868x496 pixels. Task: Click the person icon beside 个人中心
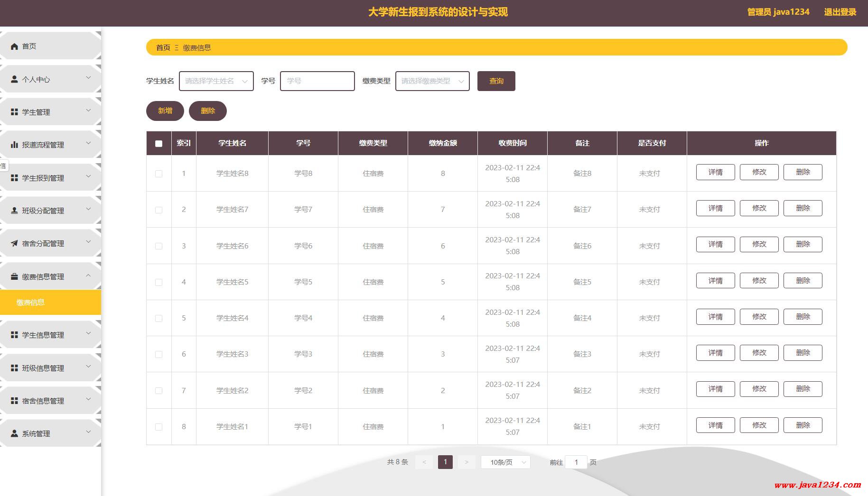pyautogui.click(x=14, y=79)
